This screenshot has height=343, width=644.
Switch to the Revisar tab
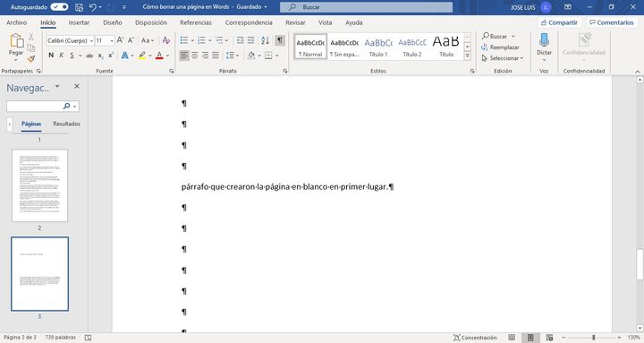click(295, 22)
